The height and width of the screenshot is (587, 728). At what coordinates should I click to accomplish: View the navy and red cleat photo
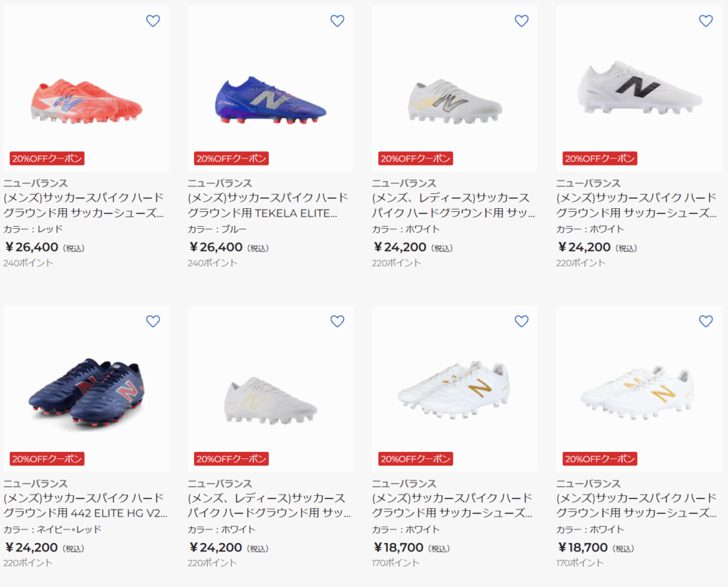point(86,391)
